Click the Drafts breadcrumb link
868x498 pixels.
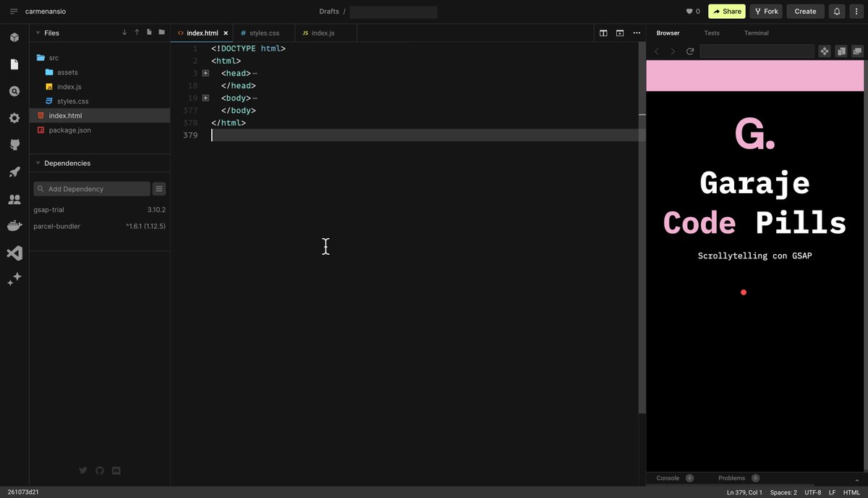329,12
